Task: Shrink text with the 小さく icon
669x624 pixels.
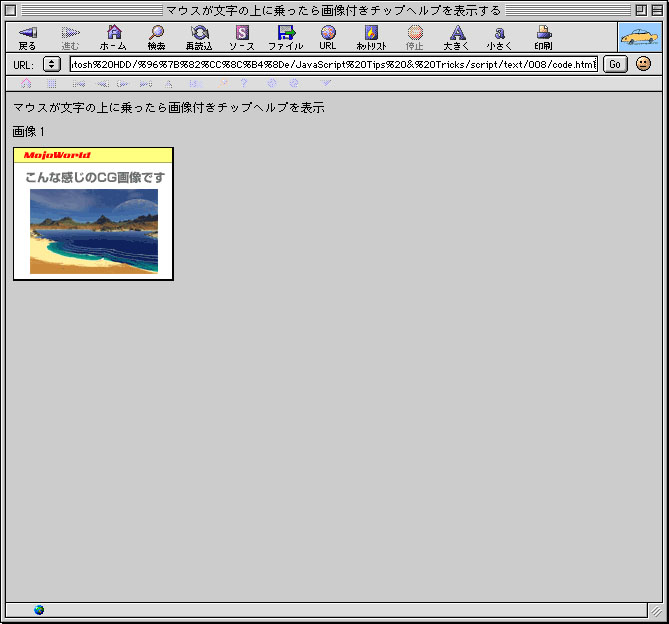Action: [500, 38]
